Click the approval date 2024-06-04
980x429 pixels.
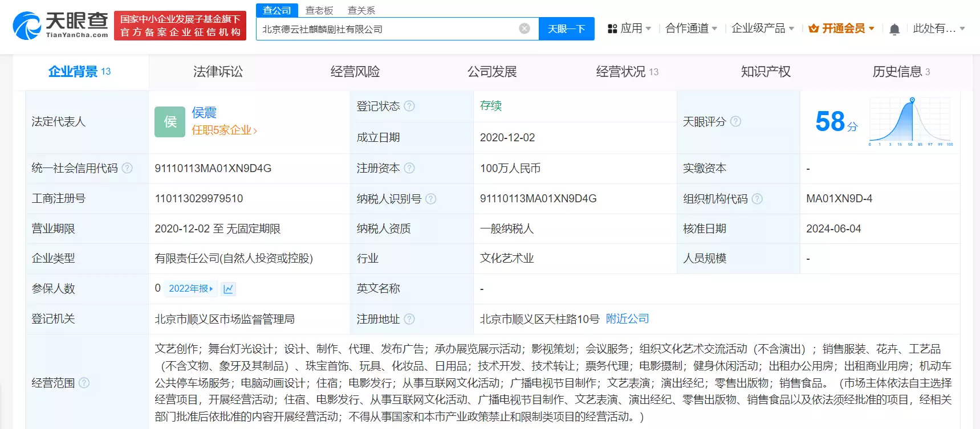[833, 229]
